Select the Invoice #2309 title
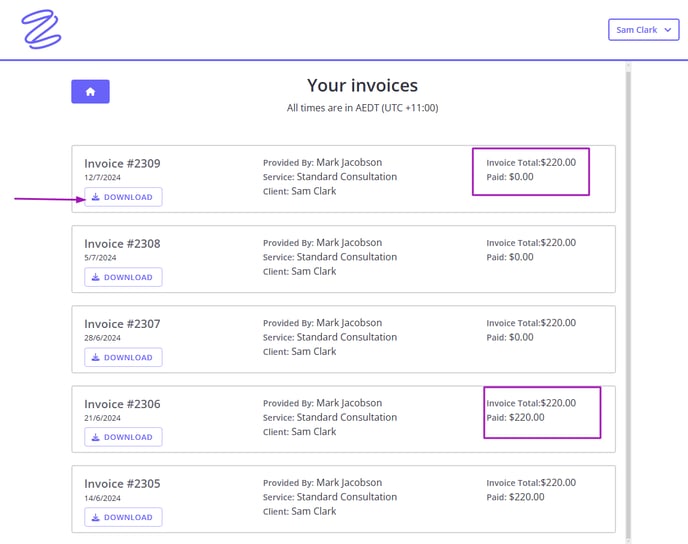This screenshot has width=688, height=544. (122, 164)
